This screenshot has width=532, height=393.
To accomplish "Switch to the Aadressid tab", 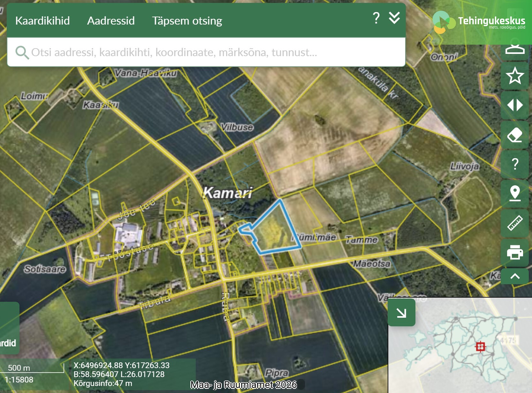I will [111, 21].
